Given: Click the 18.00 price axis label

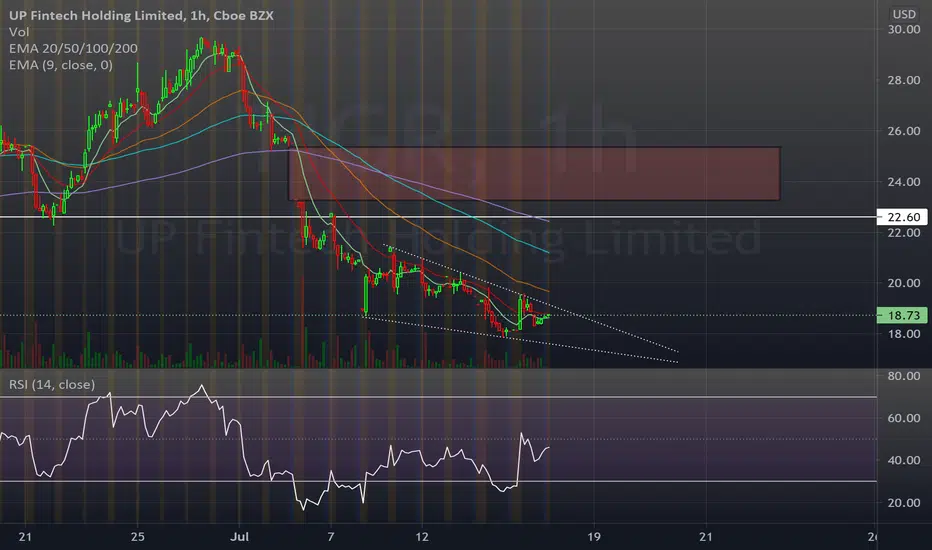Looking at the screenshot, I should pos(903,334).
